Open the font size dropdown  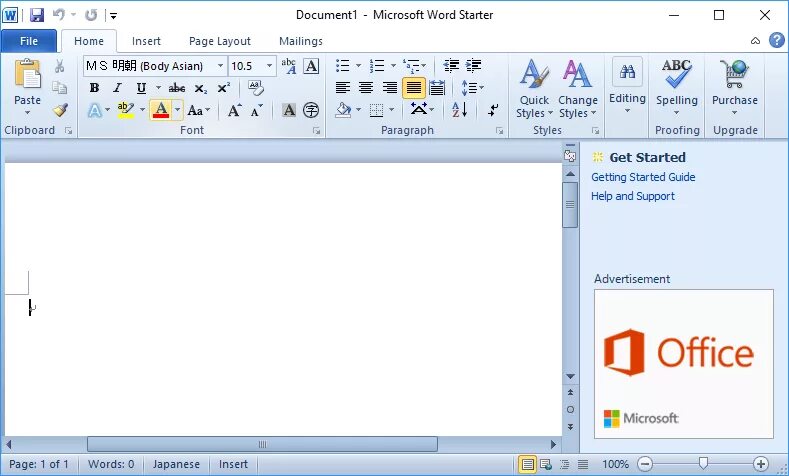point(269,66)
